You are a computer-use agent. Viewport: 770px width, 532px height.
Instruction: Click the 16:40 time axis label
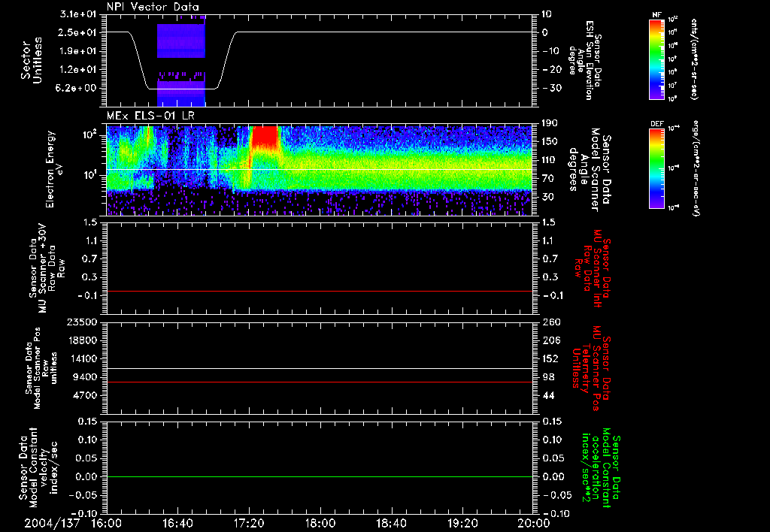tap(177, 523)
